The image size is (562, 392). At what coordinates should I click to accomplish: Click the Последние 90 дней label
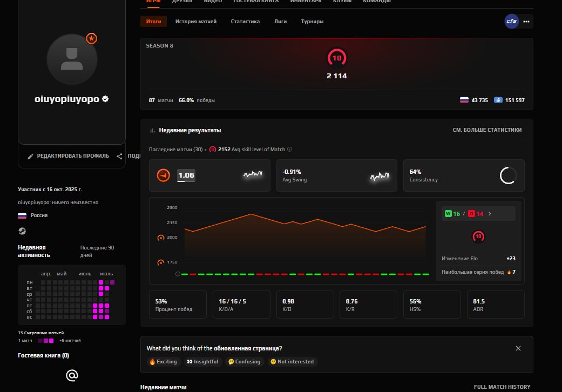pyautogui.click(x=97, y=252)
